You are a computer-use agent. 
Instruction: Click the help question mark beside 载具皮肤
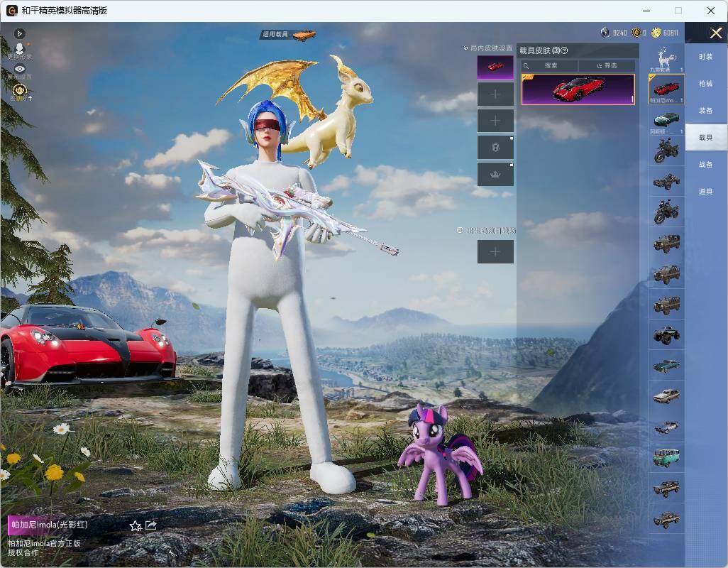[x=564, y=50]
